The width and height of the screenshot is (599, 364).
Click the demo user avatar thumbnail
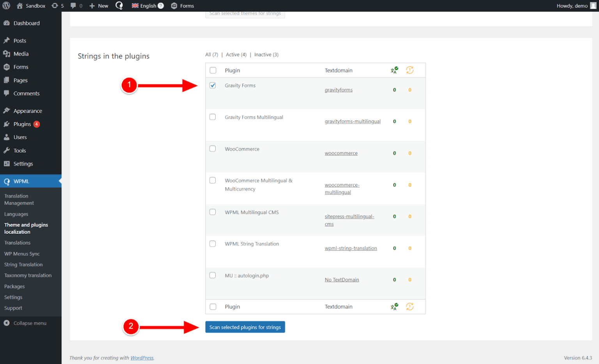click(x=593, y=5)
